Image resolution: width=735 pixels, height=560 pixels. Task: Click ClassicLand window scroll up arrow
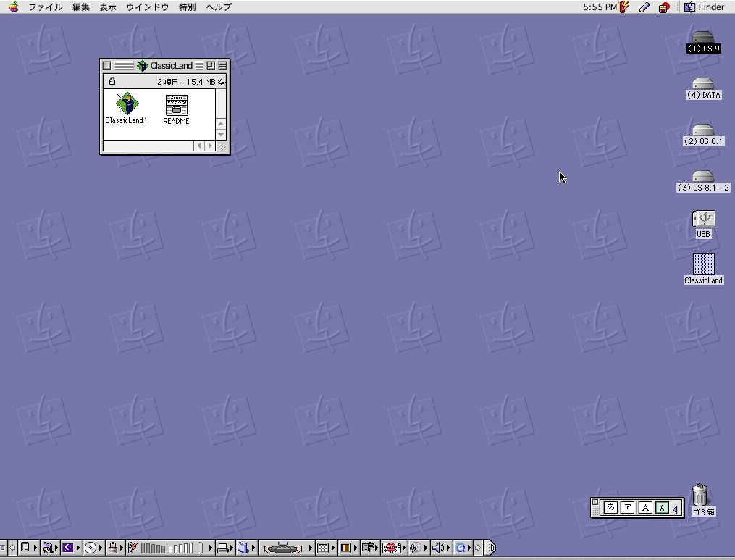221,124
